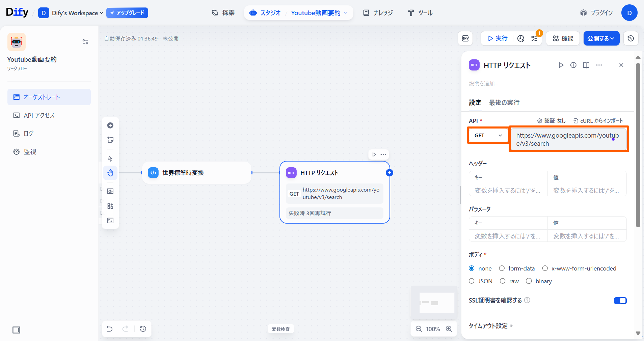Click the ENV environment variables icon

pyautogui.click(x=465, y=38)
